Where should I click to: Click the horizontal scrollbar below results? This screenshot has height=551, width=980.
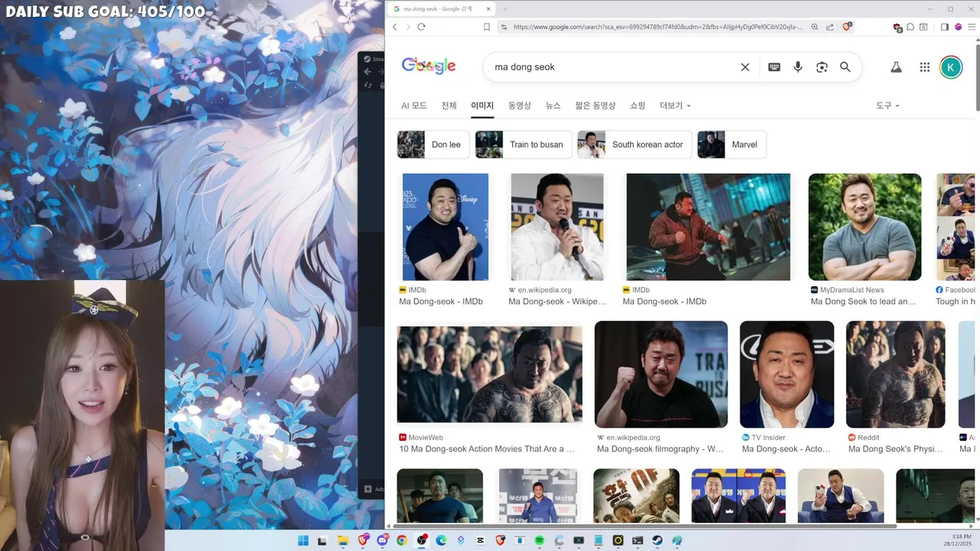pyautogui.click(x=644, y=526)
